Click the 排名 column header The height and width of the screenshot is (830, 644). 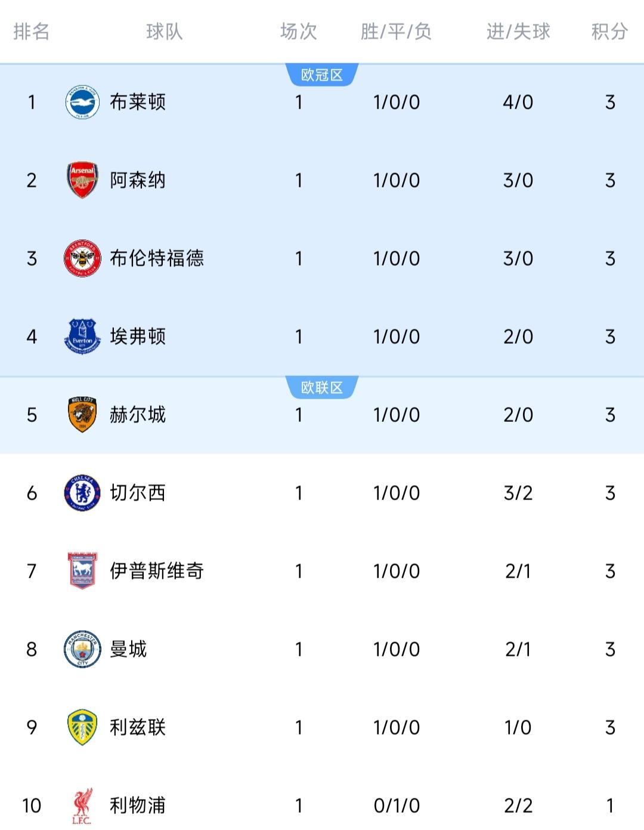(32, 32)
